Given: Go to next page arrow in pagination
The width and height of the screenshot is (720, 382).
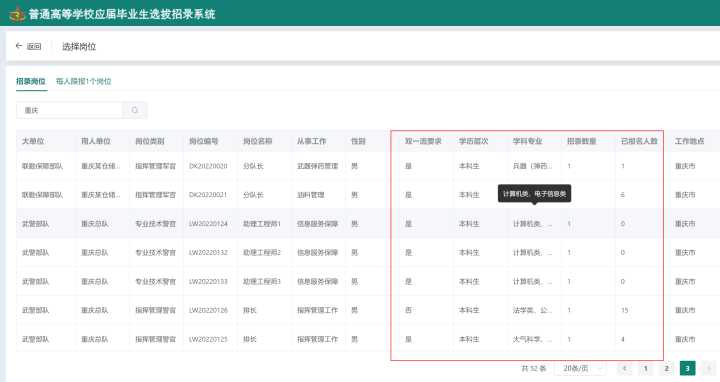Looking at the screenshot, I should click(709, 368).
